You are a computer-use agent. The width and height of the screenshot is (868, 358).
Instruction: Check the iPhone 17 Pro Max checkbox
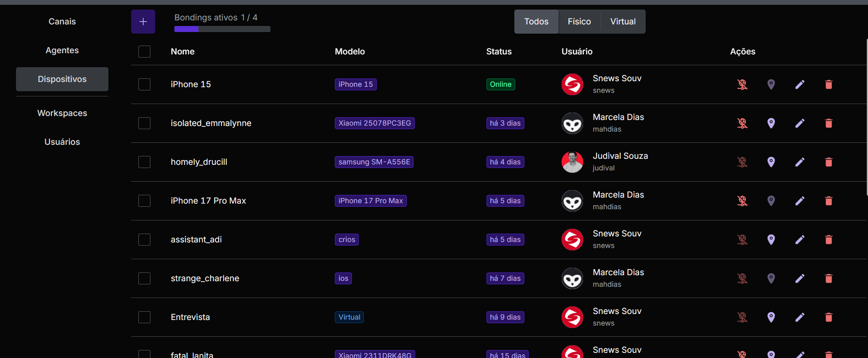pos(144,201)
